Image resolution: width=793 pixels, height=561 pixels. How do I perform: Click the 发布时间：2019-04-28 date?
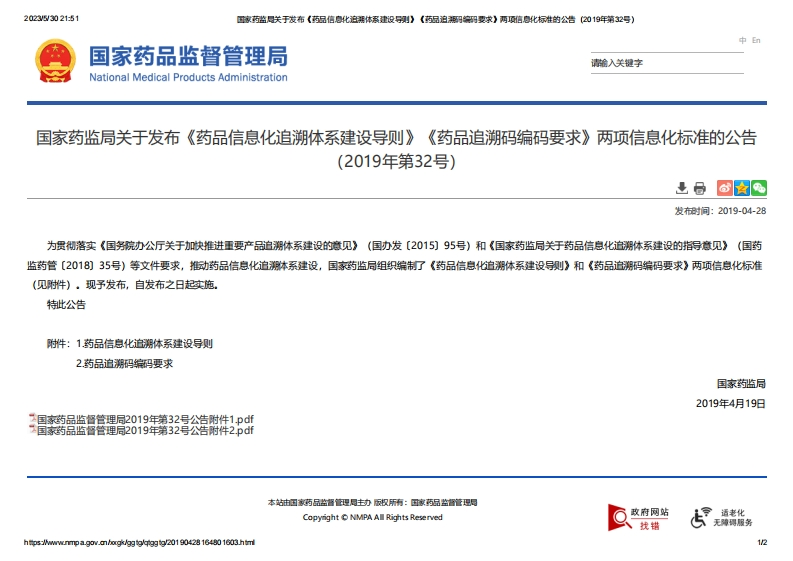click(x=720, y=211)
